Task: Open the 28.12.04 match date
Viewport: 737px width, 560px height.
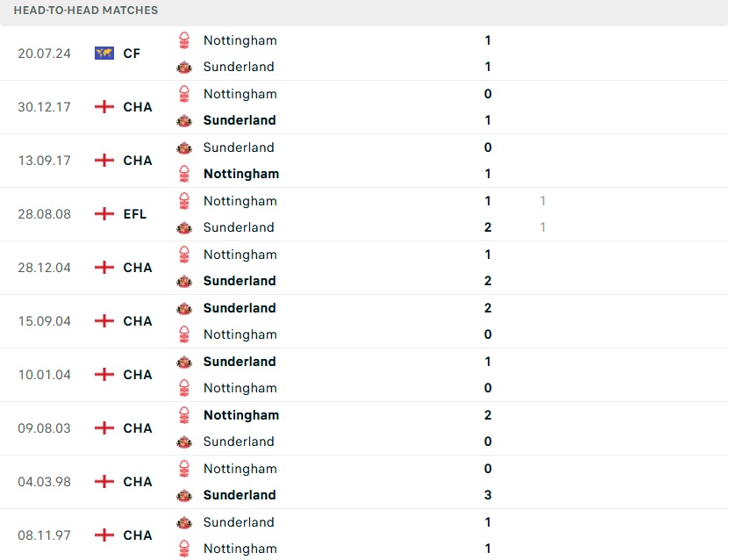Action: click(x=44, y=268)
